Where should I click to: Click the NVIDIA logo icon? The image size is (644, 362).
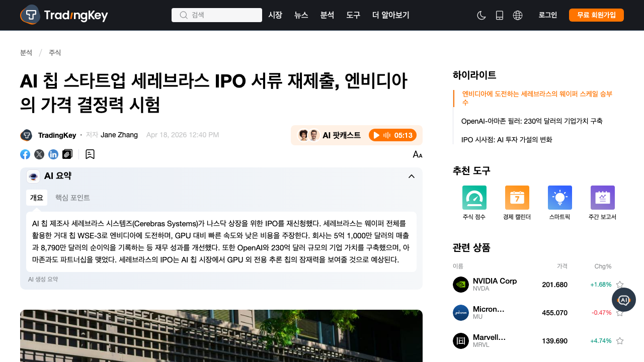point(461,285)
